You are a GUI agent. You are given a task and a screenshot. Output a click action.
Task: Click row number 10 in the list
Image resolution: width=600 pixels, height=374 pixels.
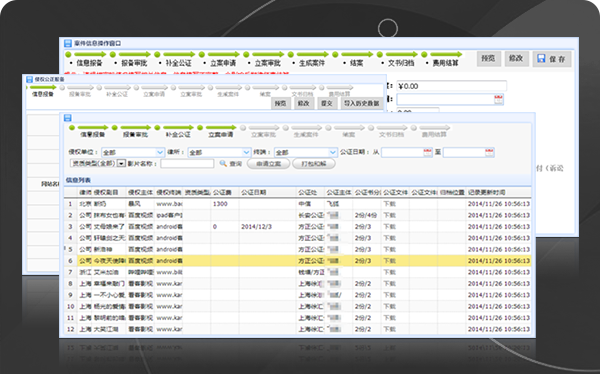pyautogui.click(x=70, y=307)
